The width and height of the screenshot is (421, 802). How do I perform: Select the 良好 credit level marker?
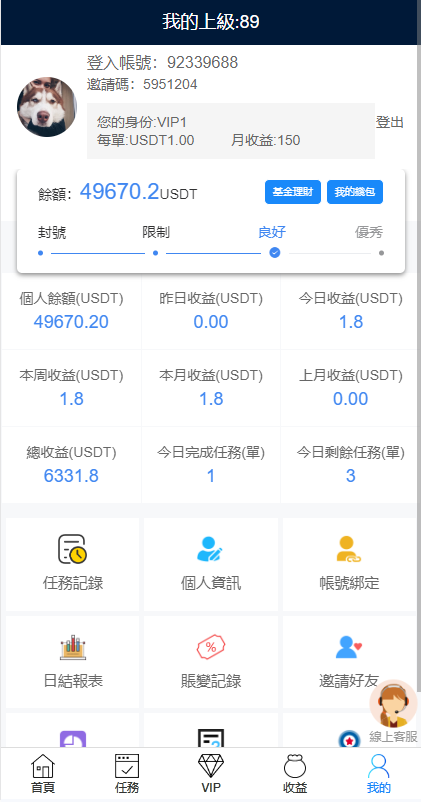coord(275,253)
